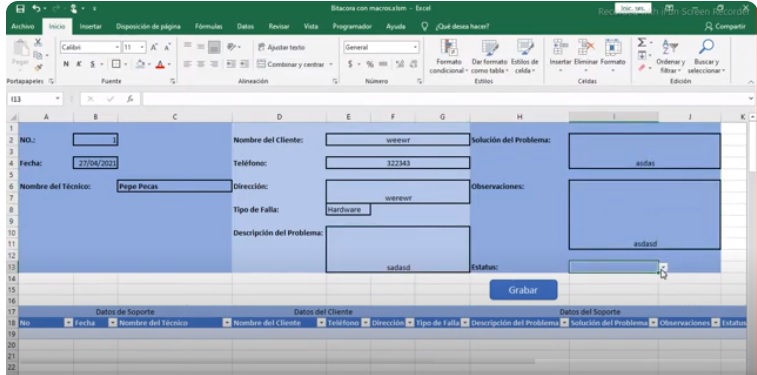Screen dimensions: 757x375
Task: Undo the last action in title bar
Action: click(x=36, y=9)
